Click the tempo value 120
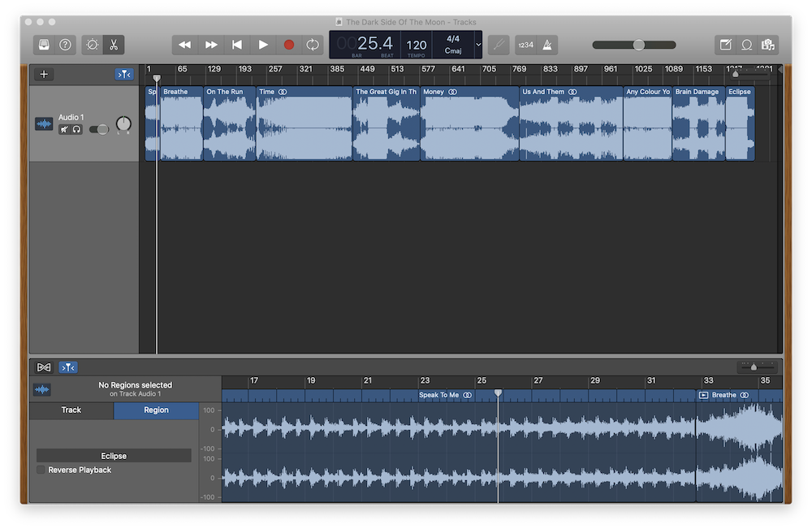Viewport: 812px width, 529px height. 417,46
